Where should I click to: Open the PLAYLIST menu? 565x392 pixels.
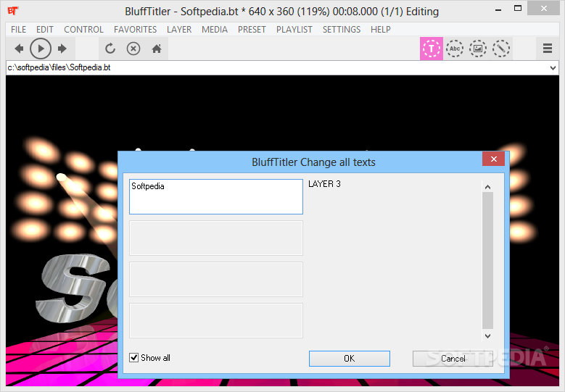click(294, 30)
